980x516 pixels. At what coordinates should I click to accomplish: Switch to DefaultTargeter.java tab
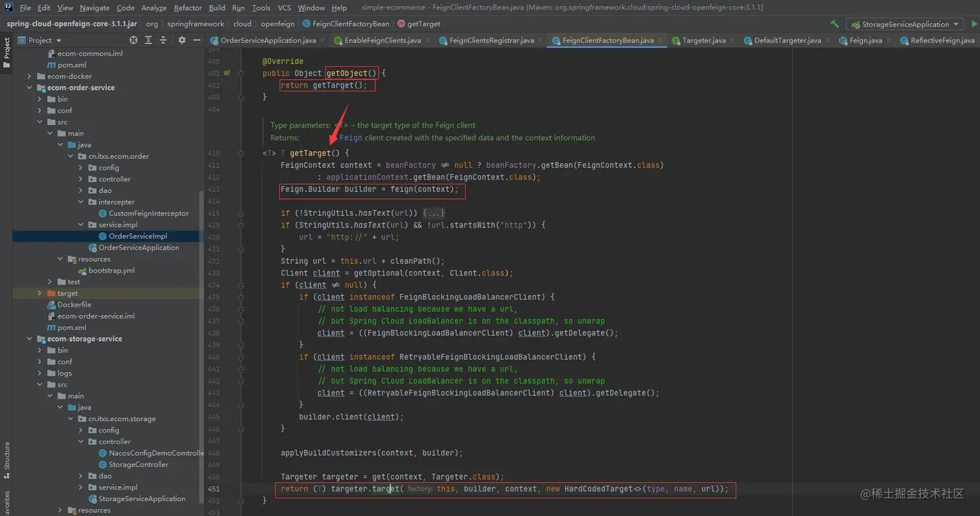(787, 40)
